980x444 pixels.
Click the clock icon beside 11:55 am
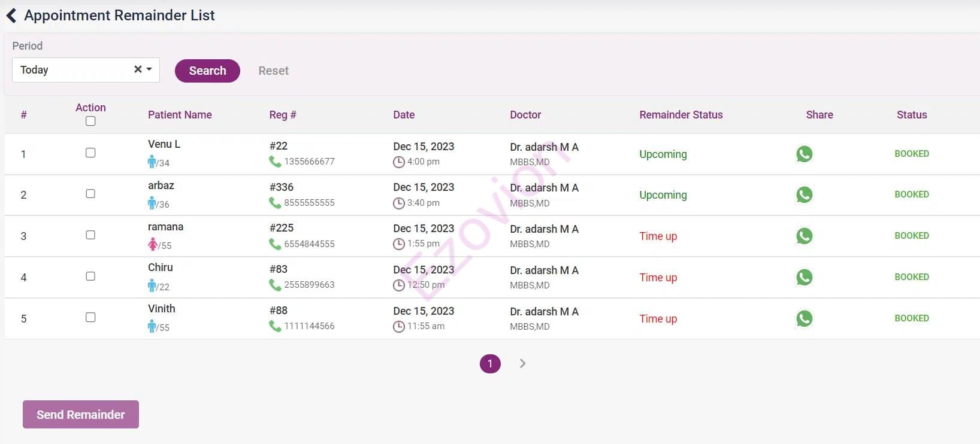(398, 327)
